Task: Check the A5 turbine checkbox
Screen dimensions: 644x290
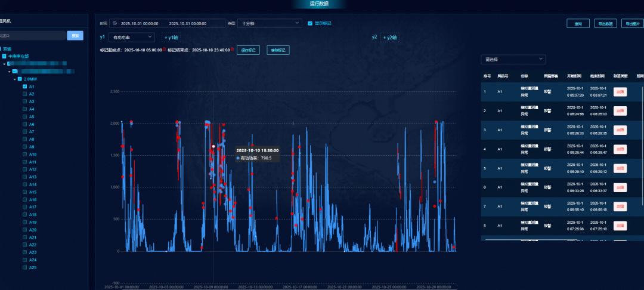Action: 24,116
